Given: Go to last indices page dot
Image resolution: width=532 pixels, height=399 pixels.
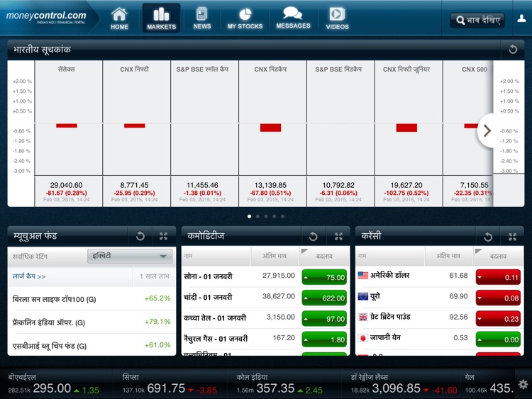Looking at the screenshot, I should tap(282, 216).
